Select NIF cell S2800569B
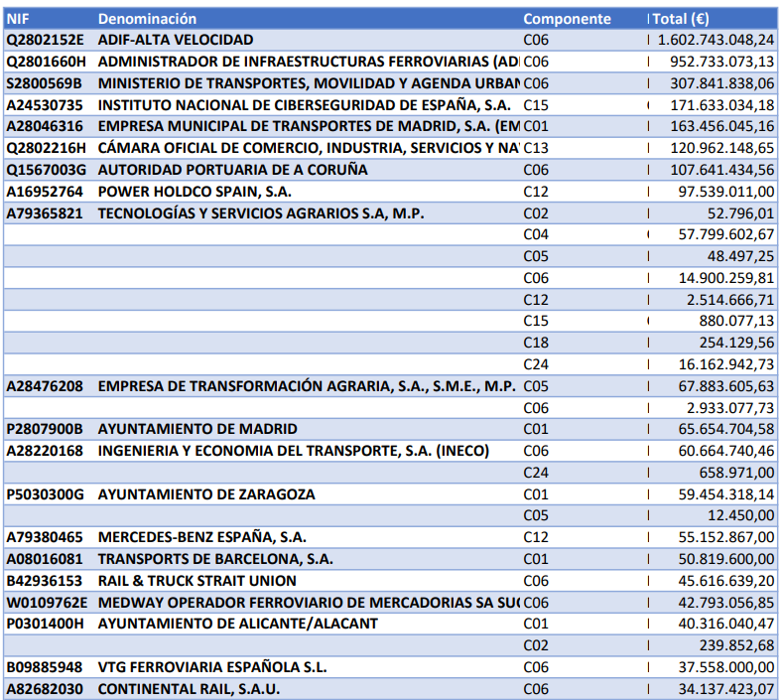This screenshot has height=700, width=783. click(44, 83)
